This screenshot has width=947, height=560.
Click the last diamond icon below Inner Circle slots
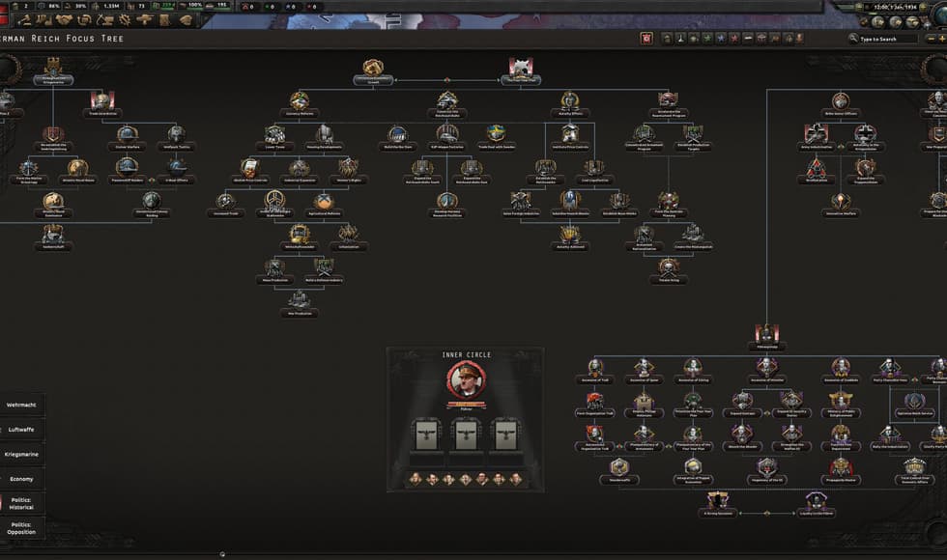(x=516, y=479)
